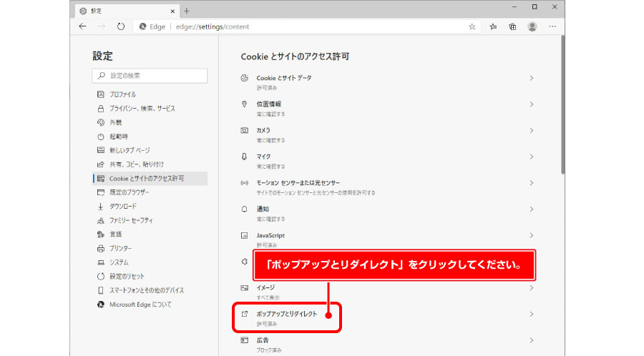Click the 位置情報 location pin icon
The height and width of the screenshot is (356, 644).
(x=245, y=104)
